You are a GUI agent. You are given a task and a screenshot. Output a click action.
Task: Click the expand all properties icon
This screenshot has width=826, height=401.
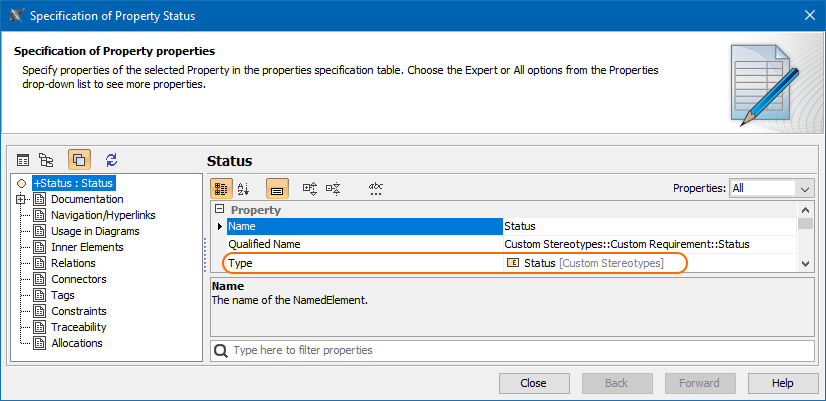(309, 188)
